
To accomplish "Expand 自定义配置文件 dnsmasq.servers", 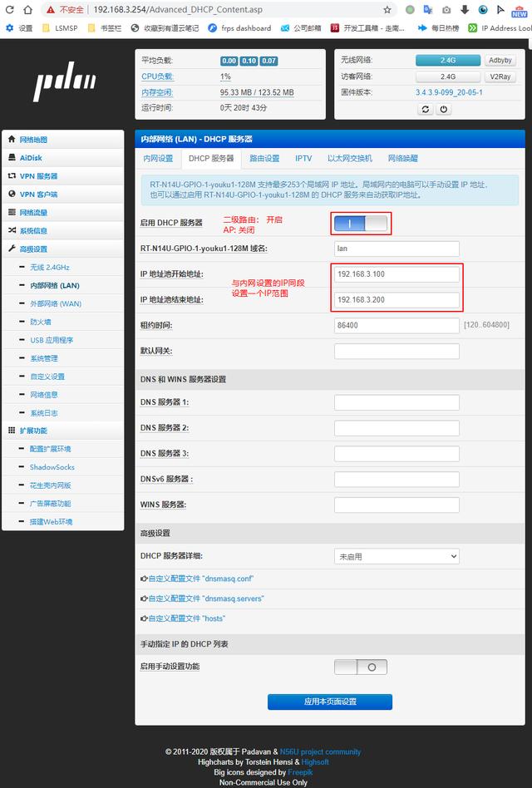I will coord(202,598).
